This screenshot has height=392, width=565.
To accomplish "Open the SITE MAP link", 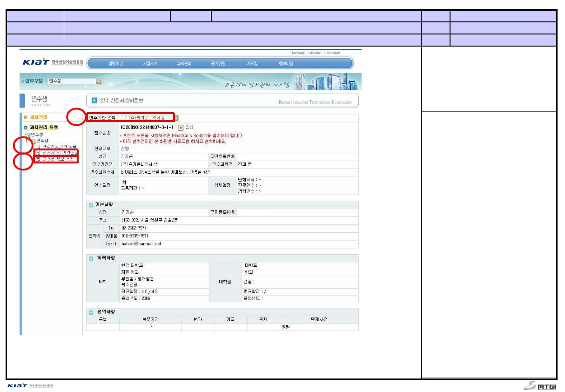I will [333, 53].
